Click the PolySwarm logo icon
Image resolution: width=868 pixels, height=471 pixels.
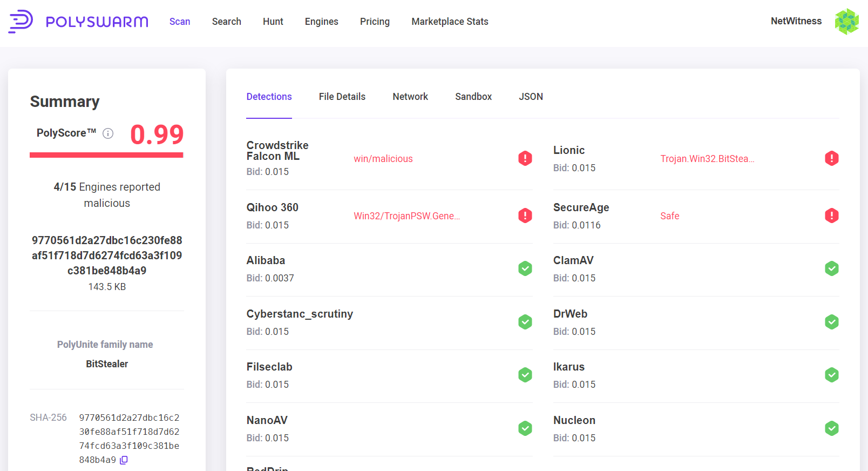point(21,22)
